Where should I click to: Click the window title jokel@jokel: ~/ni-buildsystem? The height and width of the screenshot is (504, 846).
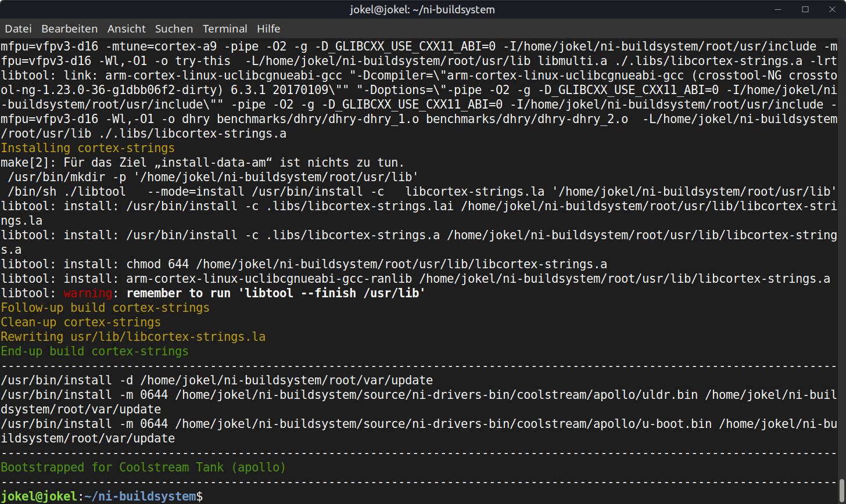point(422,9)
